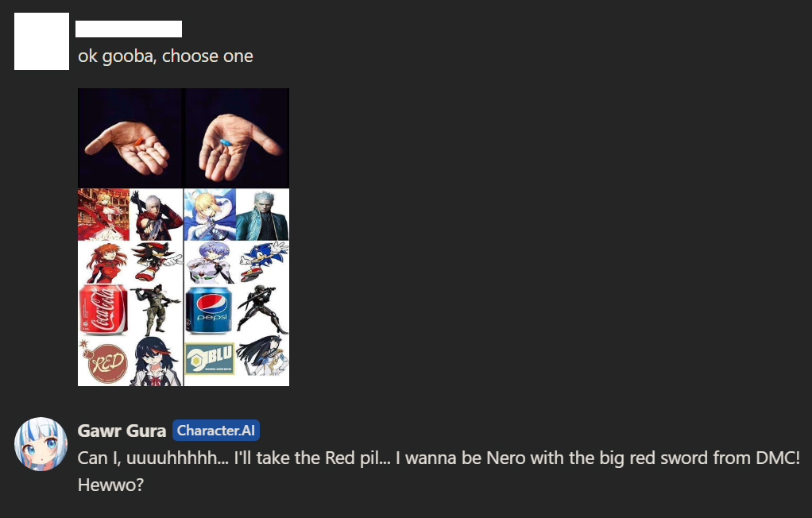Click the 'ok gooba, choose one' message

click(166, 56)
